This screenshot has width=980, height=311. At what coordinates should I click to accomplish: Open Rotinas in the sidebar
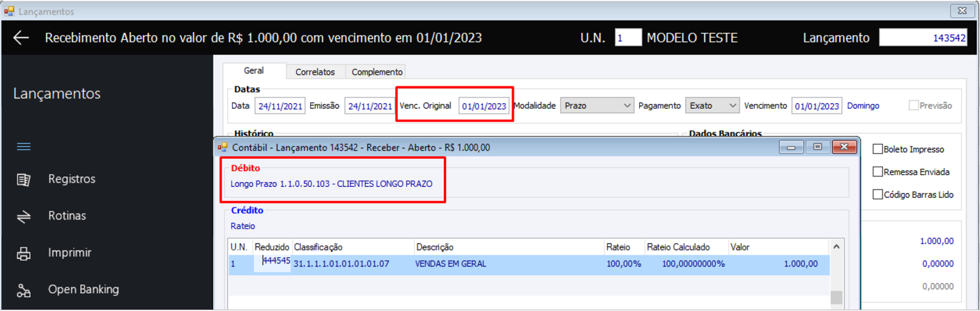67,216
